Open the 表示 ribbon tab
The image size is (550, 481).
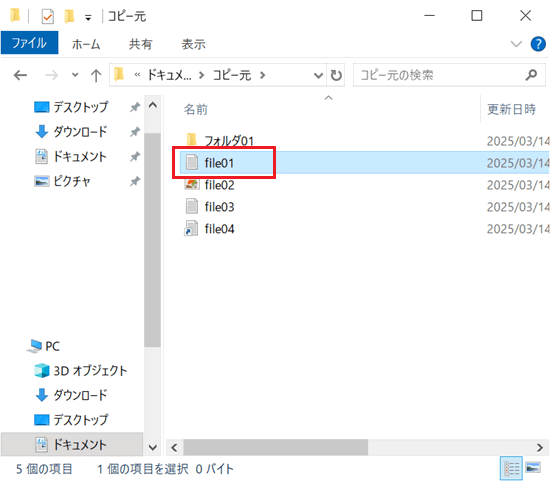193,44
